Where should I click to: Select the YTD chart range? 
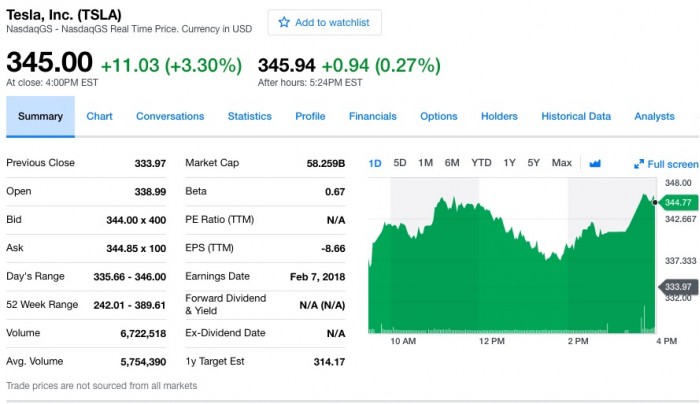[x=481, y=163]
